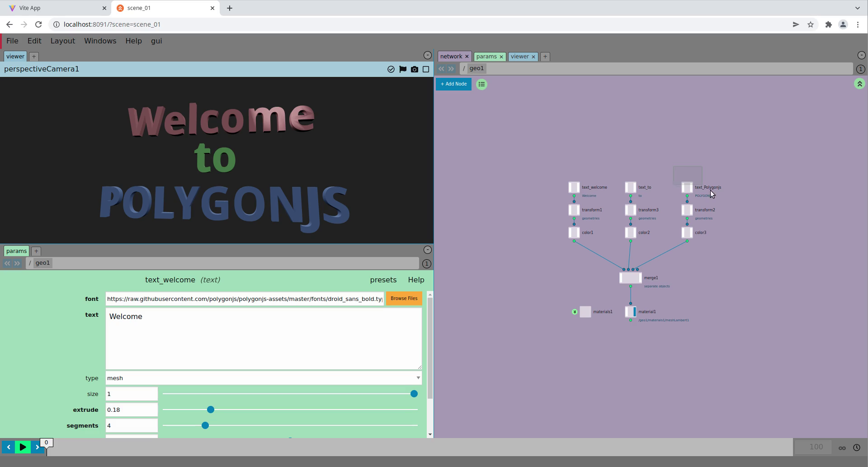Image resolution: width=868 pixels, height=467 pixels.
Task: Open the type dropdown showing mesh
Action: [x=264, y=378]
